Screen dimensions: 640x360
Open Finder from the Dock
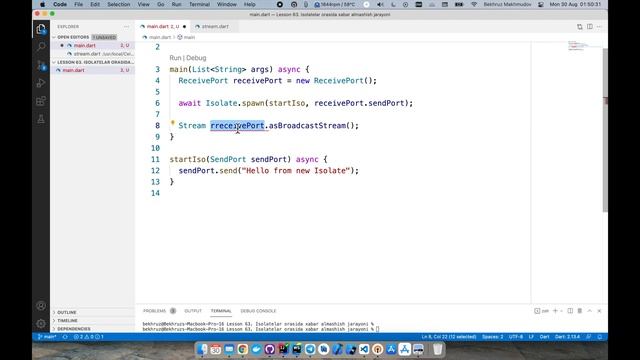coord(203,349)
